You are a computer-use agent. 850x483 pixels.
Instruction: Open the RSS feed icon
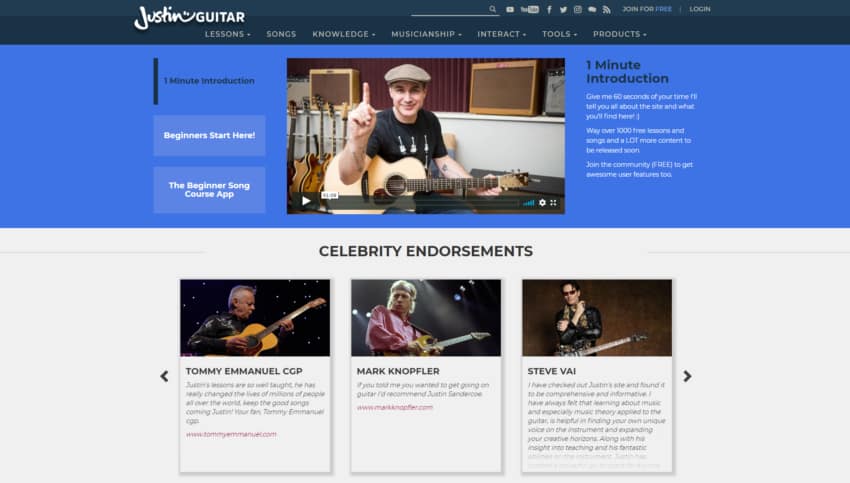tap(607, 9)
